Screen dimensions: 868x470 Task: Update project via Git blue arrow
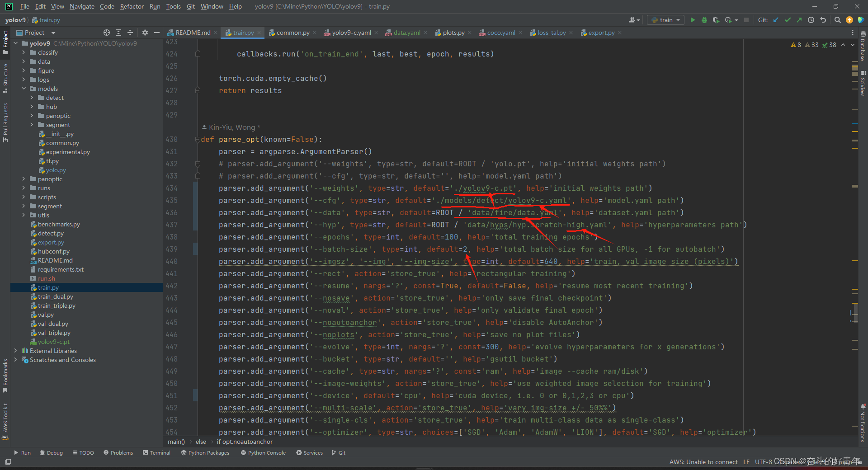coord(776,20)
